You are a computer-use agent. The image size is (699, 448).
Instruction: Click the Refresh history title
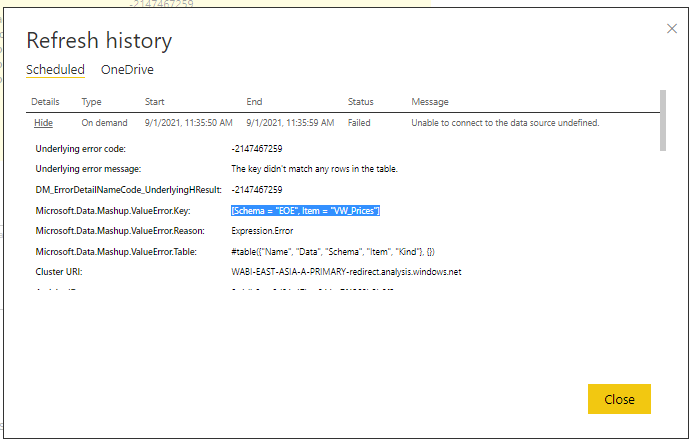tap(99, 41)
